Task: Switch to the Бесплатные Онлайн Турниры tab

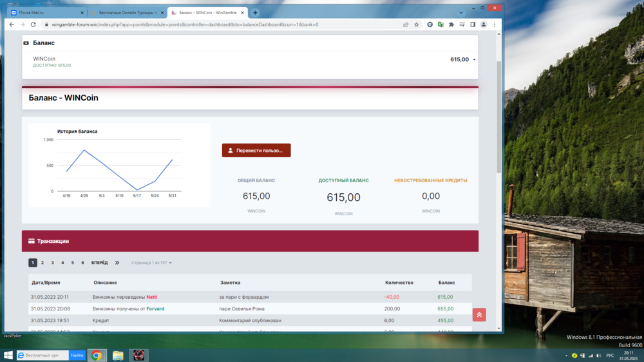Action: tap(127, 12)
